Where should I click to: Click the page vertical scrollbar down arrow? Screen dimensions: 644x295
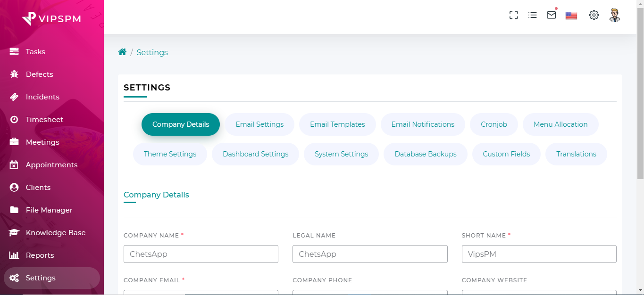pos(640,290)
